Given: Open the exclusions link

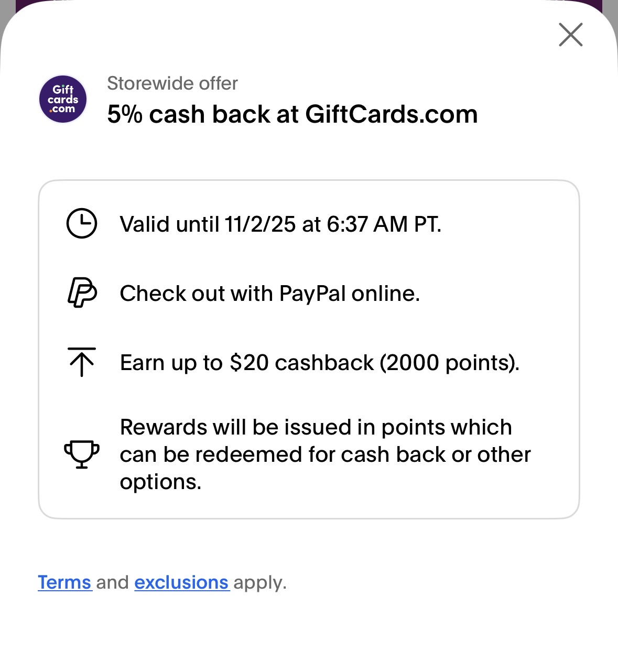Looking at the screenshot, I should pos(181,582).
